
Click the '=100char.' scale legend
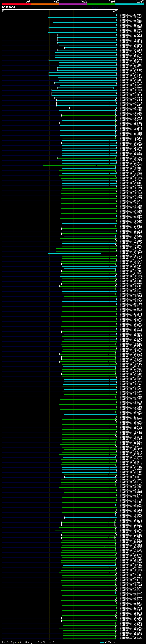pos(109,642)
